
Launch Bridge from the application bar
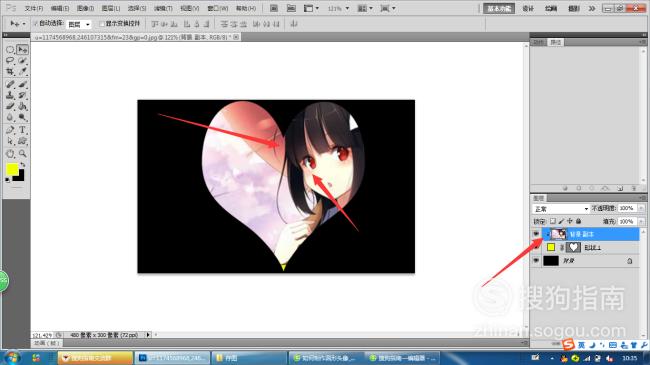coord(274,8)
